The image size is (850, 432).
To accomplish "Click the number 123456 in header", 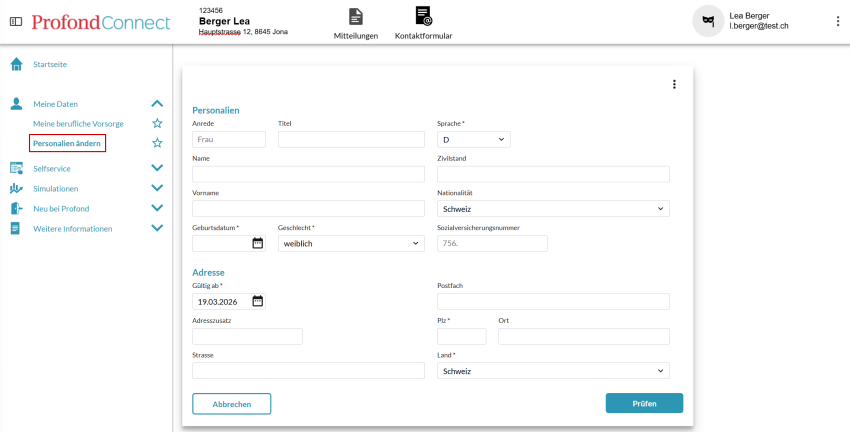I will click(x=211, y=10).
